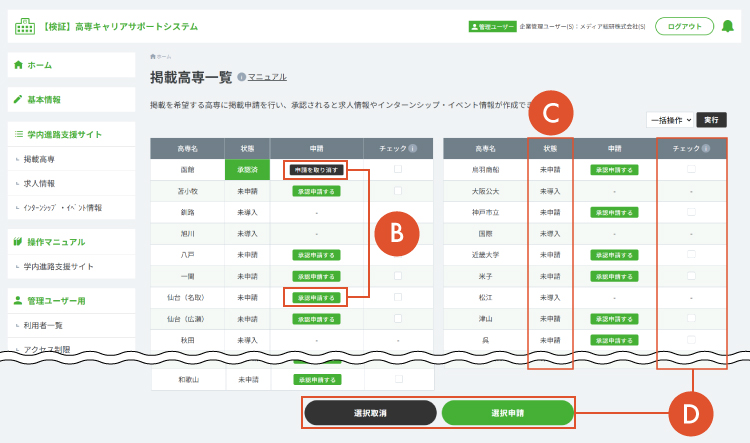Click the book icon beside 操作マニュアル

(18, 242)
